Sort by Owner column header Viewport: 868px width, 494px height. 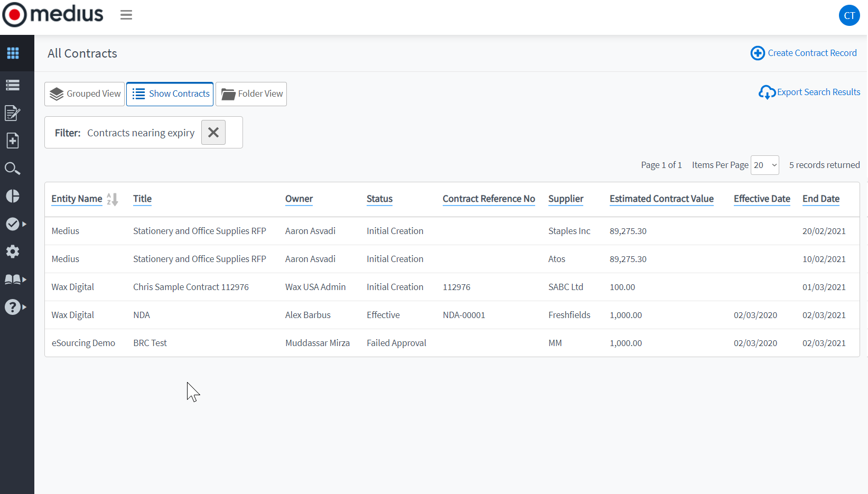pos(299,199)
